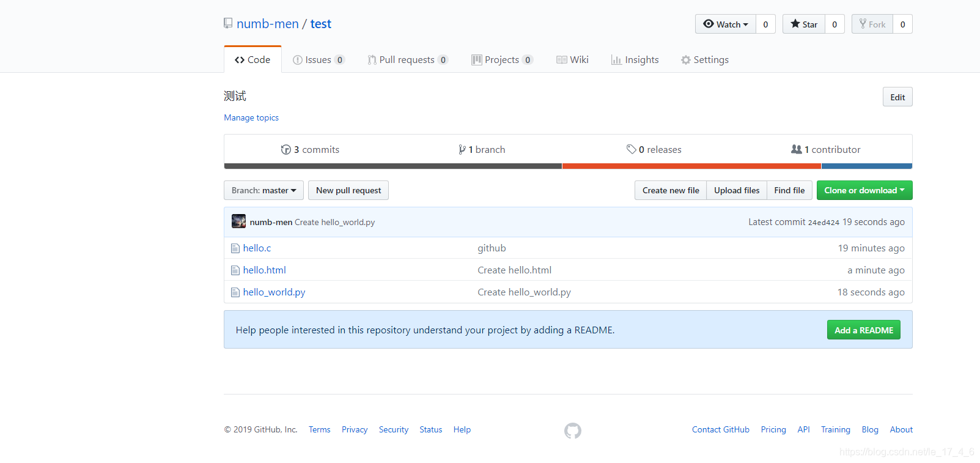Open the watchers count next to Watch
This screenshot has width=980, height=463.
[765, 24]
